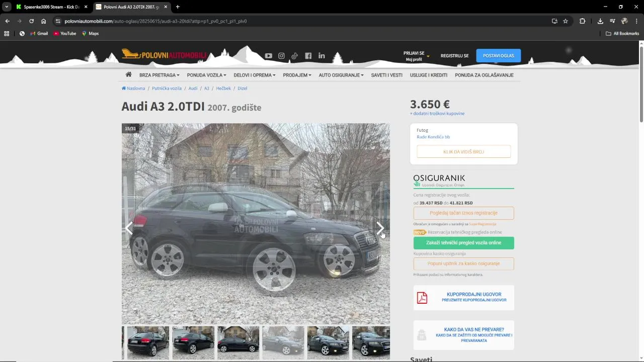Click Preuzmite kupoprodajni ugovor link
644x362 pixels.
pos(474,300)
